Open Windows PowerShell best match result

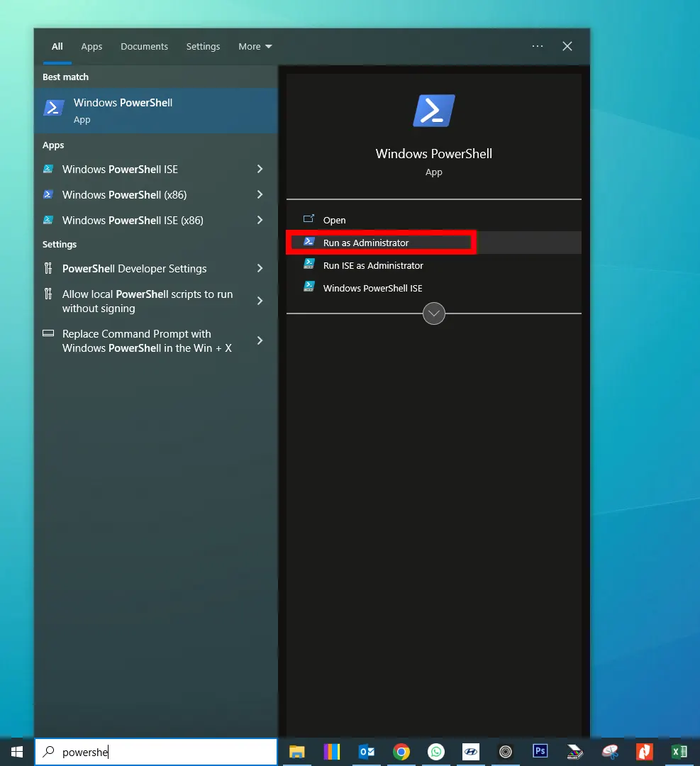click(x=156, y=111)
